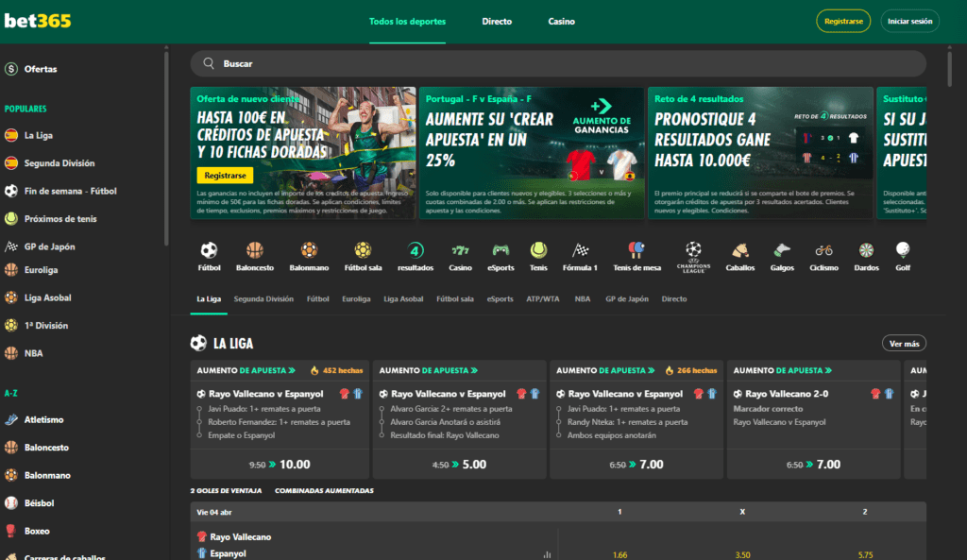Click Registrarse on new customer banner
Viewport: 967px width, 560px height.
(x=225, y=175)
